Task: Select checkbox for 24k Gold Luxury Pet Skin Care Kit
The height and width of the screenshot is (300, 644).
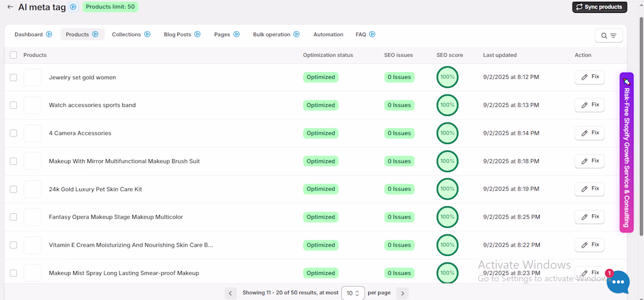Action: [13, 189]
